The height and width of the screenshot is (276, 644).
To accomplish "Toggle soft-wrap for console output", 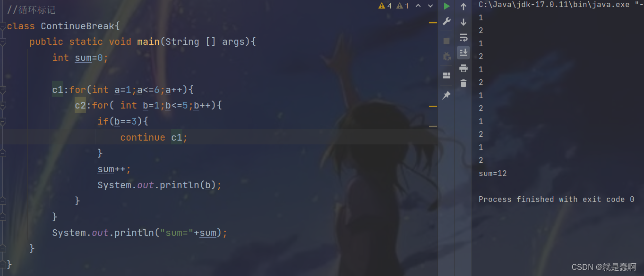I will click(x=463, y=37).
